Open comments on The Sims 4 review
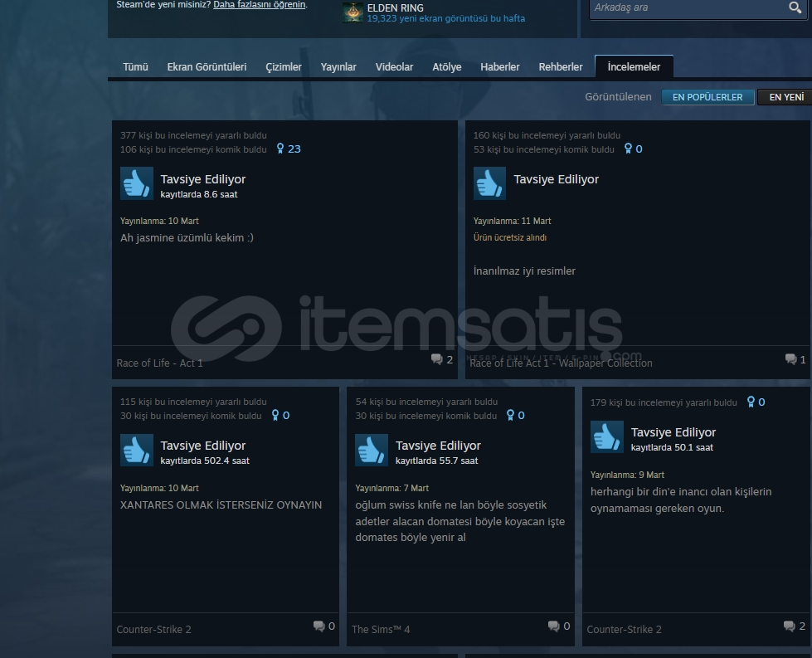The width and height of the screenshot is (812, 658). (x=559, y=626)
